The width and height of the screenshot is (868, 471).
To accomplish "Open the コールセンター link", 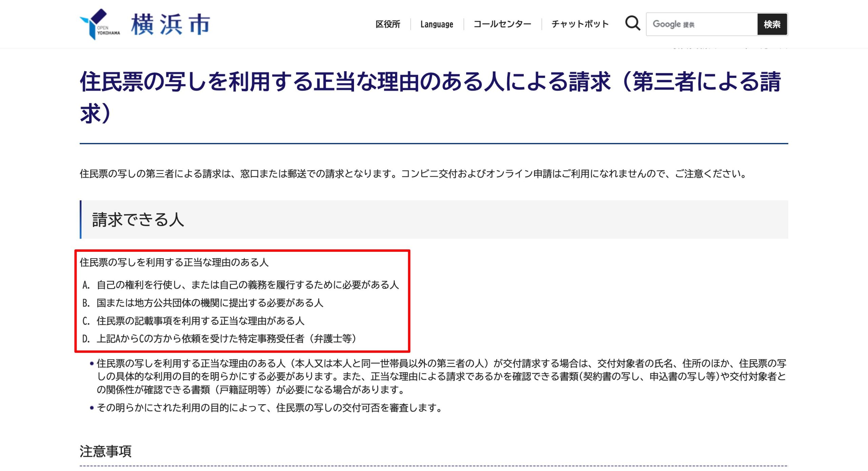I will click(x=502, y=24).
